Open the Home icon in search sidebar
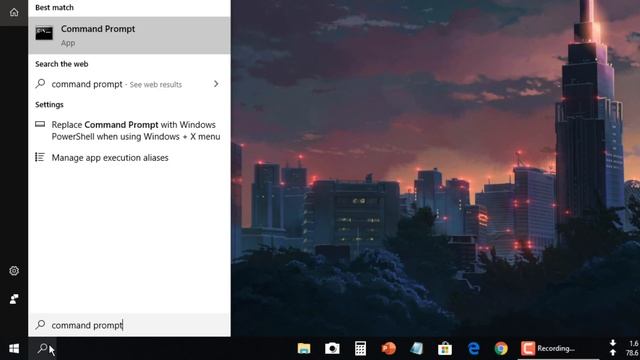The image size is (640, 360). click(x=14, y=12)
